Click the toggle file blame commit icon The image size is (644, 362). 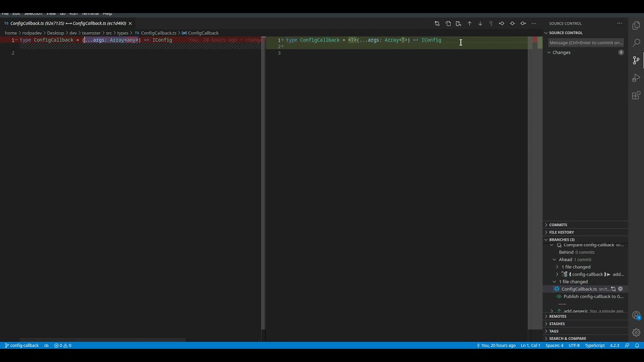tap(512, 24)
